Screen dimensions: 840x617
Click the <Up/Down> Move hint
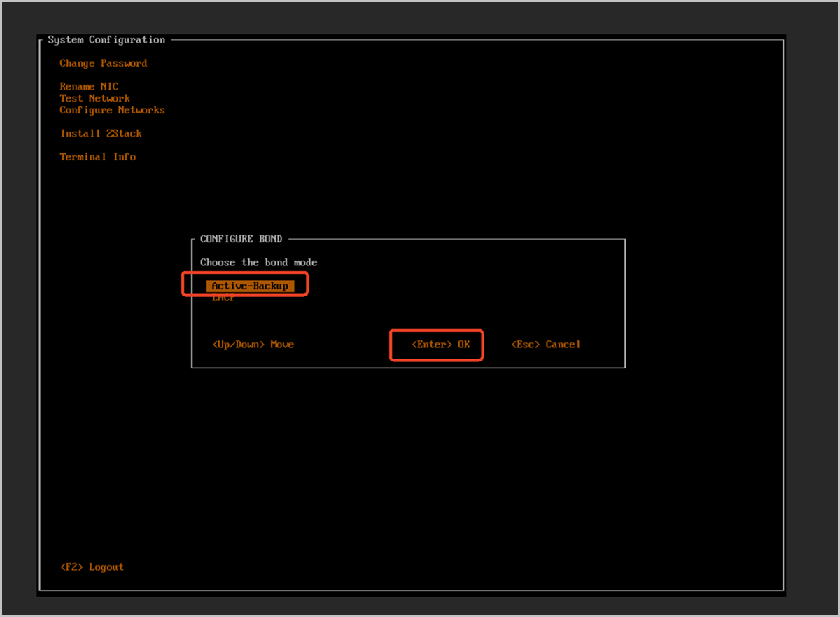pyautogui.click(x=253, y=345)
